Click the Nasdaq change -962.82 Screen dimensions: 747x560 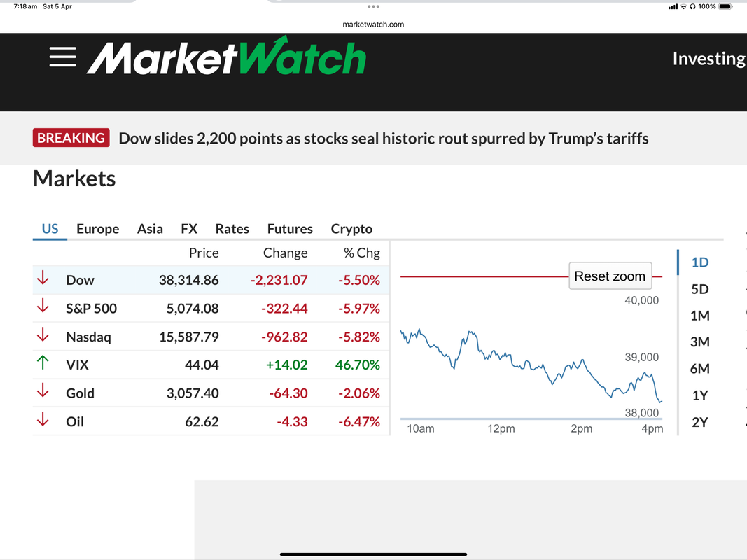284,337
